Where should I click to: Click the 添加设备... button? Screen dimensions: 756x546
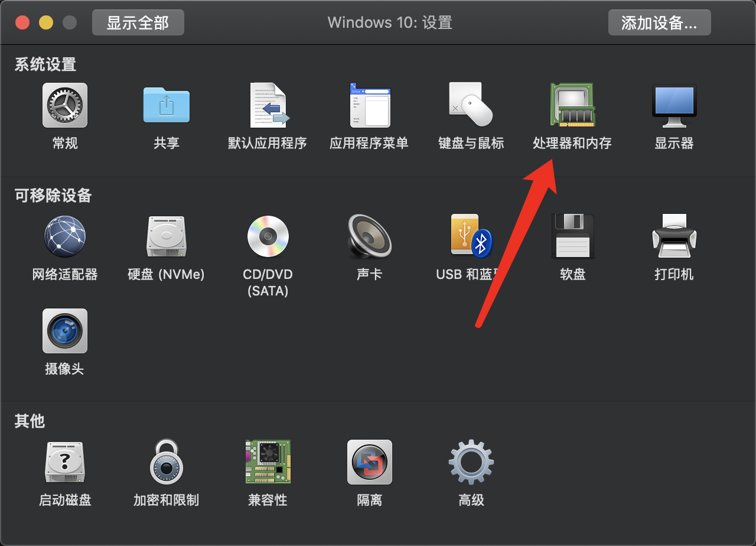pos(660,23)
